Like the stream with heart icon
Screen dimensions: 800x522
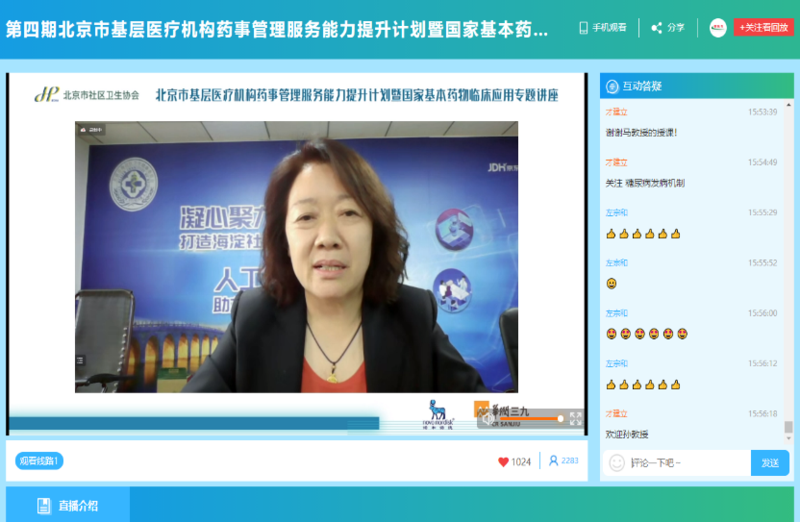pyautogui.click(x=504, y=461)
